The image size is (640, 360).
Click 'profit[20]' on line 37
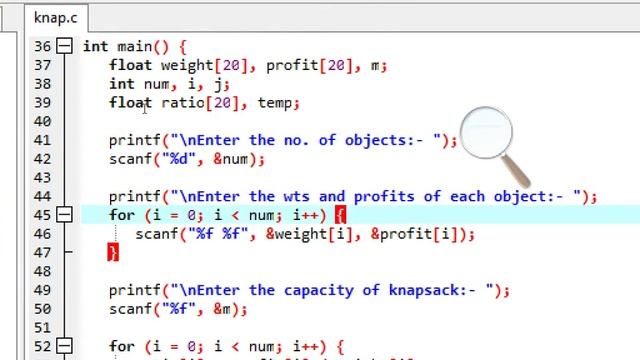[309, 65]
